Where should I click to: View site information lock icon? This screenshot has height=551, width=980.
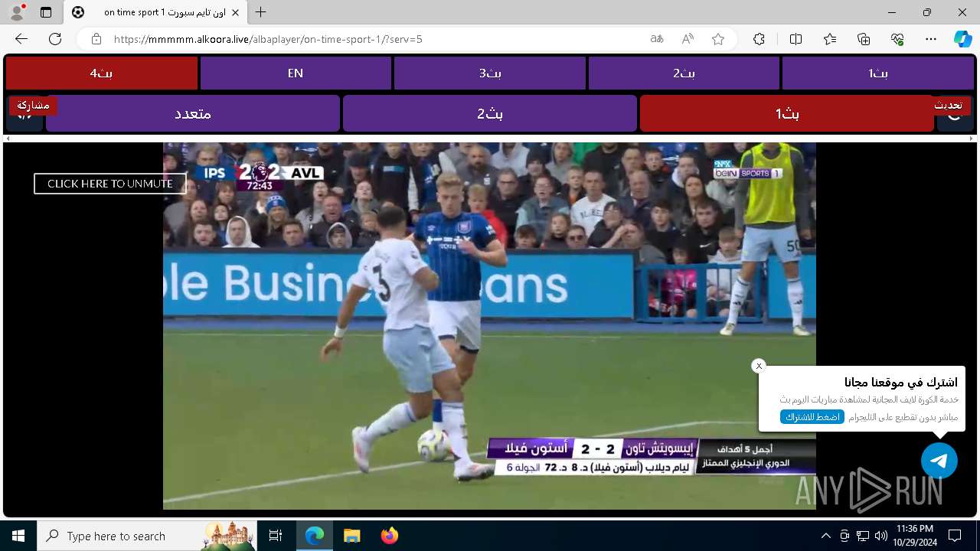(96, 39)
